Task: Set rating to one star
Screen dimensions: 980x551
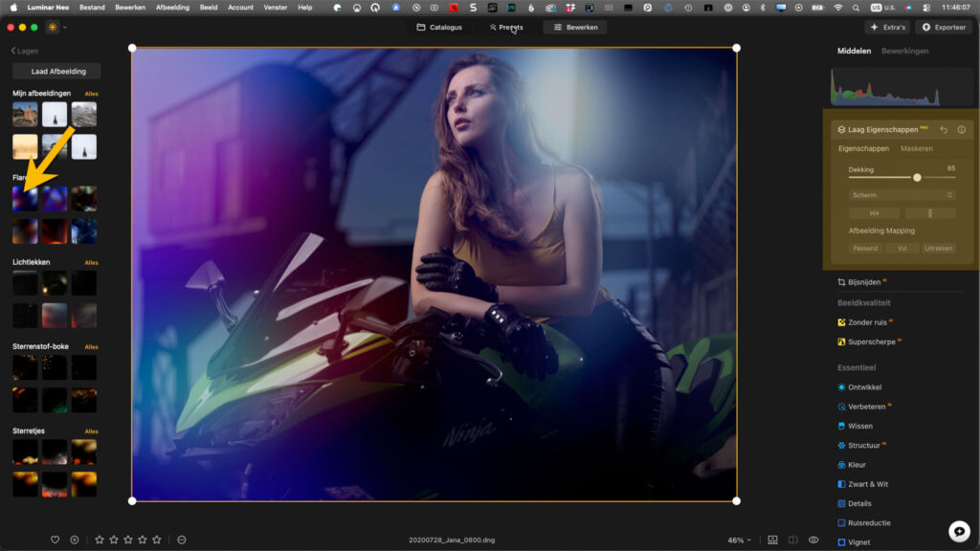Action: click(100, 540)
